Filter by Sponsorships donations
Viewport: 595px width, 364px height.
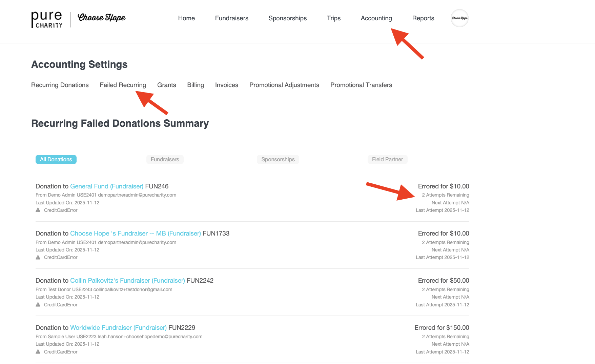click(x=278, y=160)
